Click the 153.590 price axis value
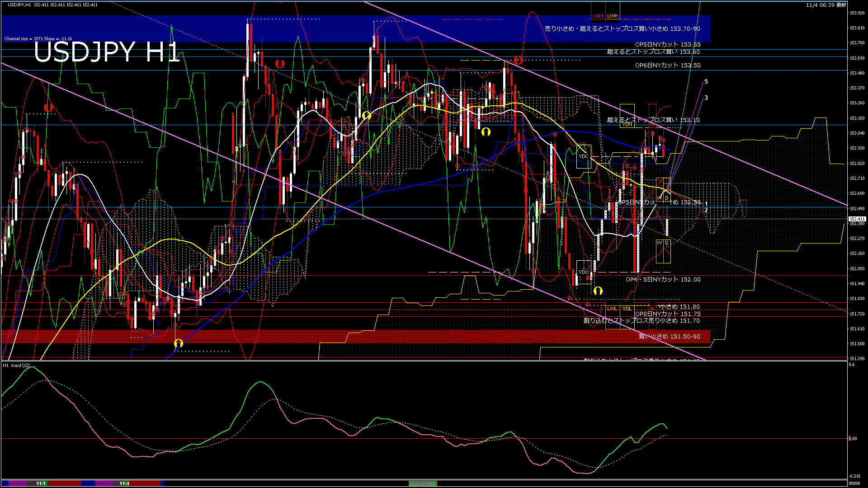 [x=857, y=58]
